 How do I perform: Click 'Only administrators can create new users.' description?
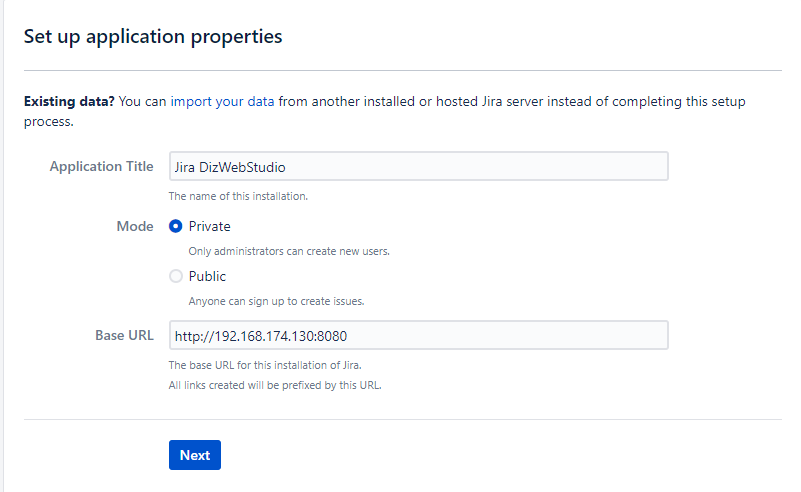(x=289, y=251)
